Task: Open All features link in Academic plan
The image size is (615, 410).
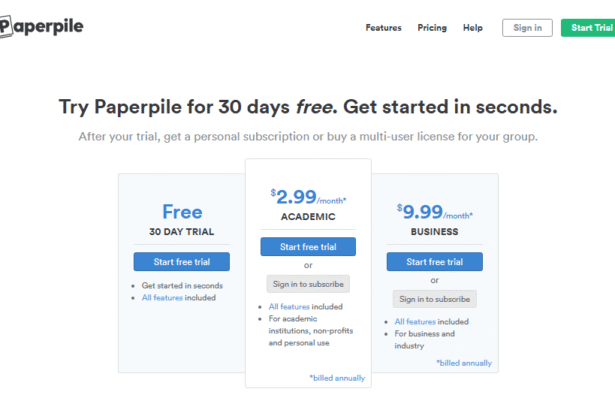Action: point(289,307)
